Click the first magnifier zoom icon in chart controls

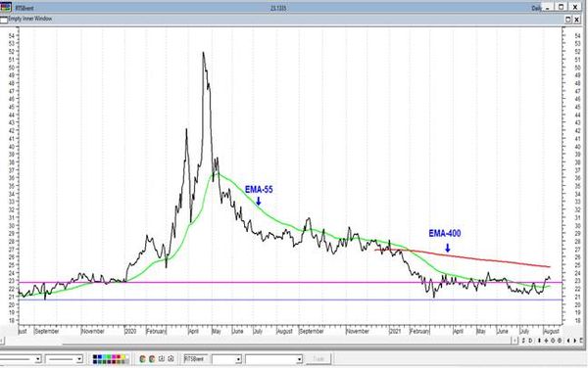pos(553,341)
